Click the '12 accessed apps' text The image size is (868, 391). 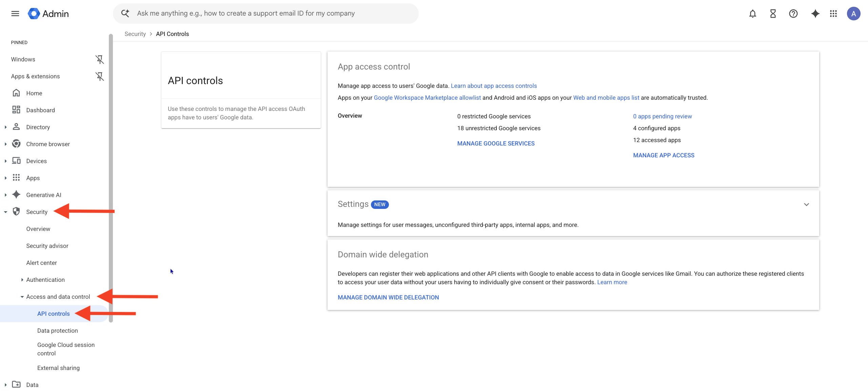[657, 140]
